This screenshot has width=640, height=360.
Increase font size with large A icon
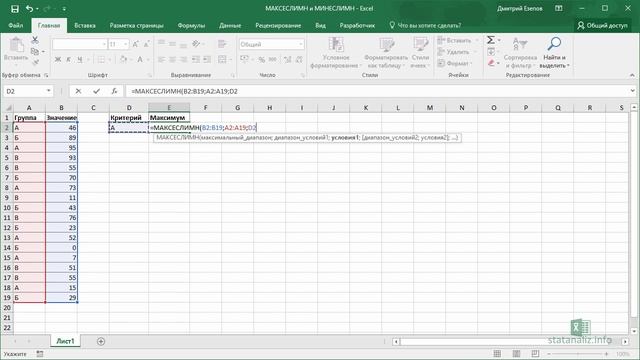[x=136, y=44]
